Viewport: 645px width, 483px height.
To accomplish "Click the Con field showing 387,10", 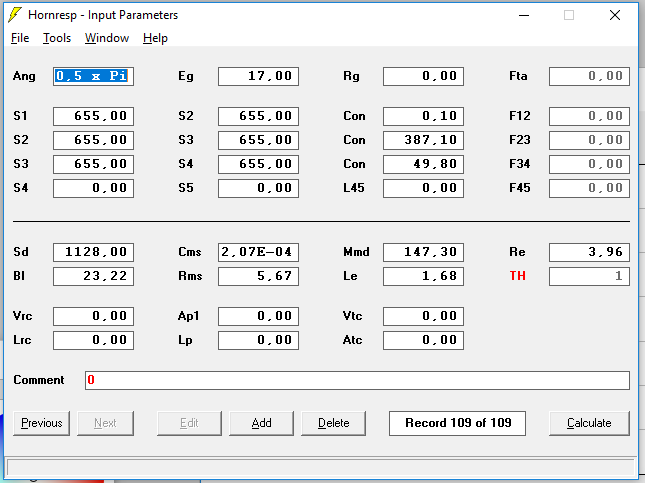I will pos(423,140).
